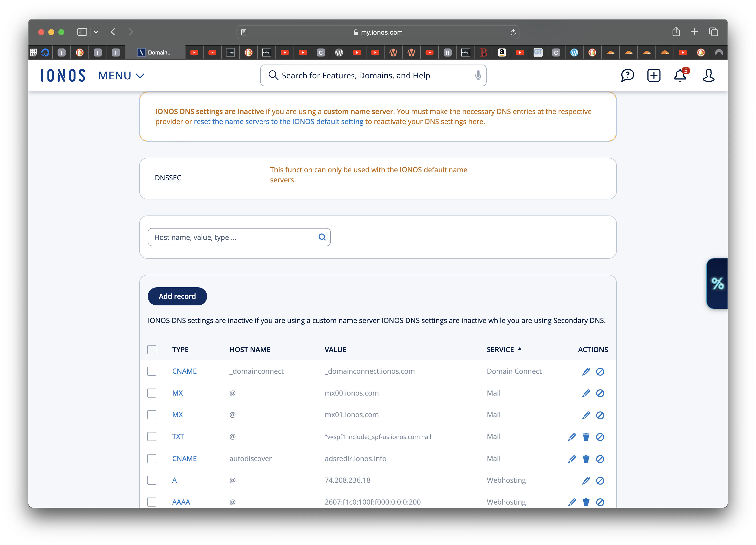756x545 pixels.
Task: Click the Domain Connect service cell
Action: point(514,371)
